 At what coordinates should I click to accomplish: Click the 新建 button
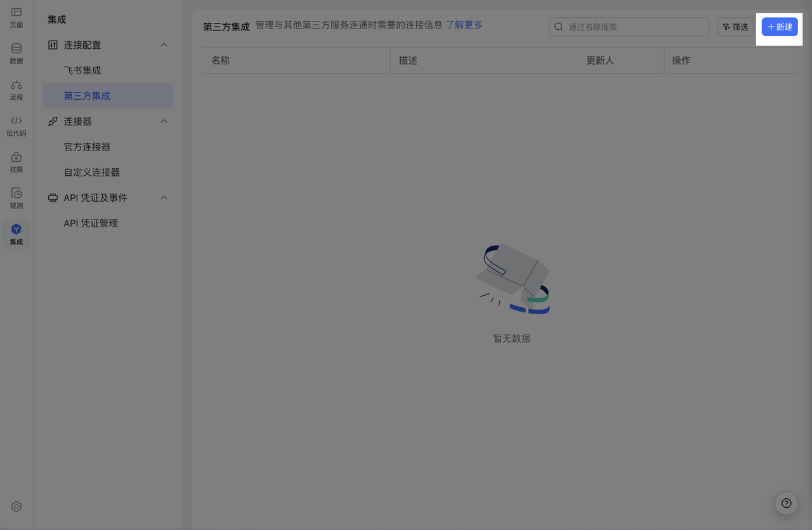pyautogui.click(x=780, y=27)
